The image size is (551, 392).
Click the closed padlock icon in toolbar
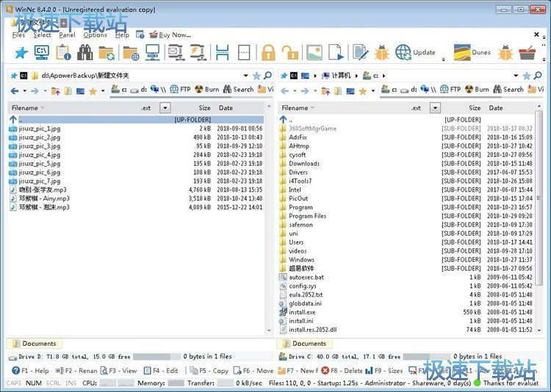click(x=267, y=52)
